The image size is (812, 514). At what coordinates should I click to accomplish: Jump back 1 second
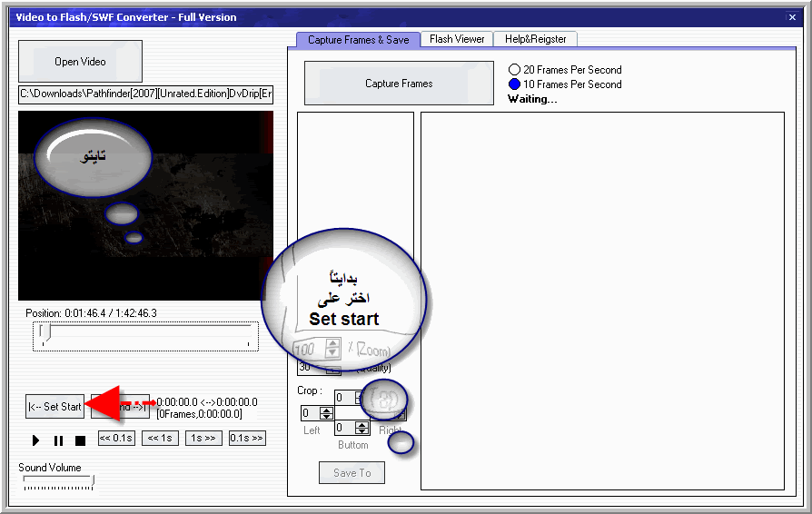pos(160,439)
